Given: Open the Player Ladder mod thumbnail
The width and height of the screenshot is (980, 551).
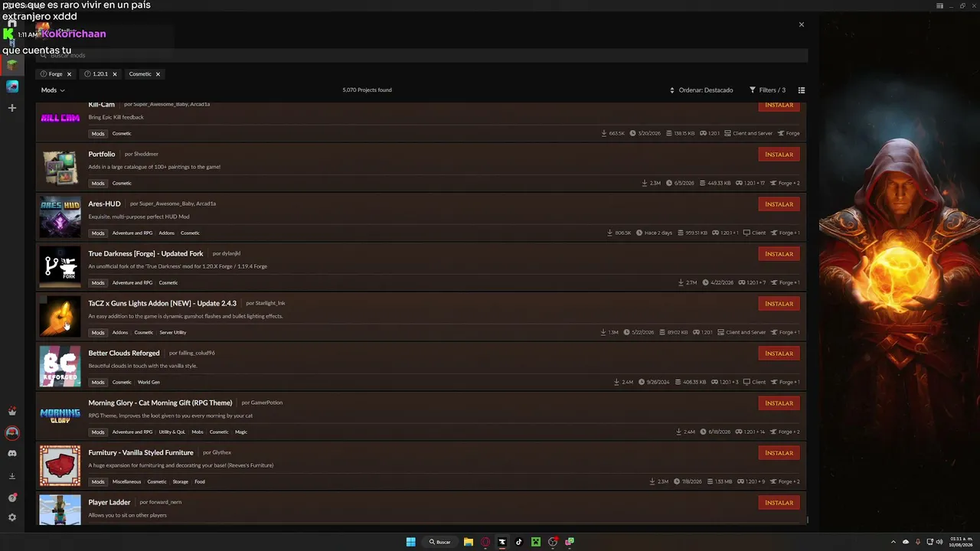Looking at the screenshot, I should 60,510.
